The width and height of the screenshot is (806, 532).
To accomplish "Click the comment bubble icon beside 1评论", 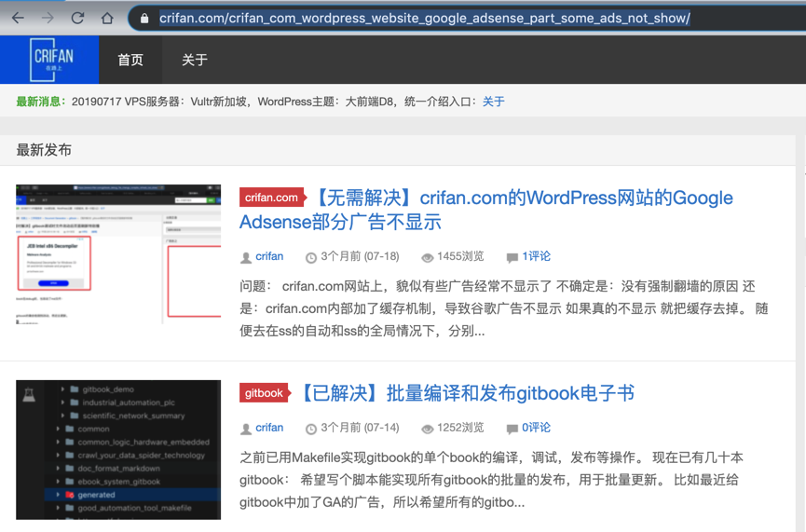I will 512,257.
